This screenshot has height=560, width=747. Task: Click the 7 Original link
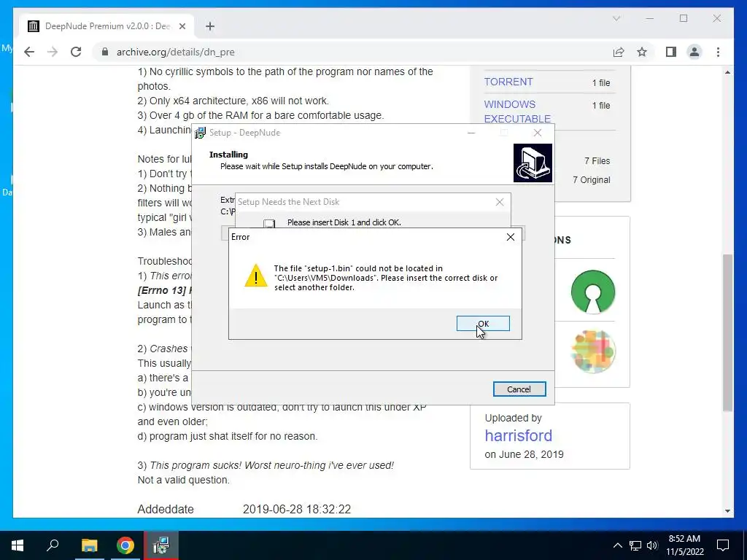coord(591,180)
